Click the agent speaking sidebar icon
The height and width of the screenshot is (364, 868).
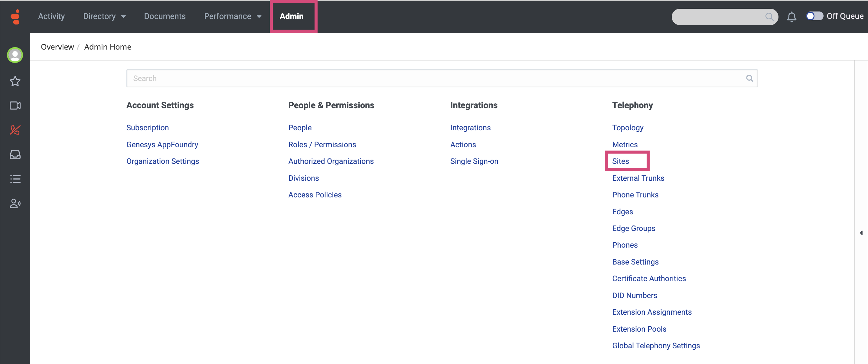(x=15, y=203)
